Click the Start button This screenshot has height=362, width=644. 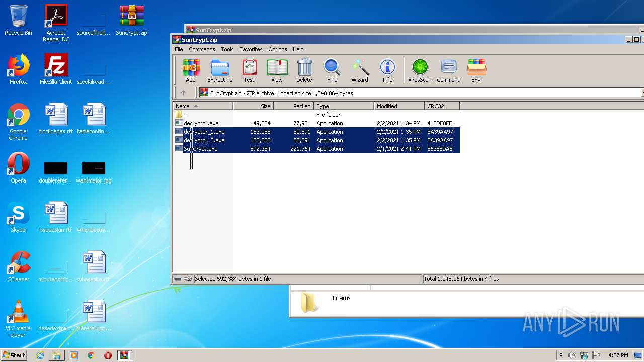point(14,355)
